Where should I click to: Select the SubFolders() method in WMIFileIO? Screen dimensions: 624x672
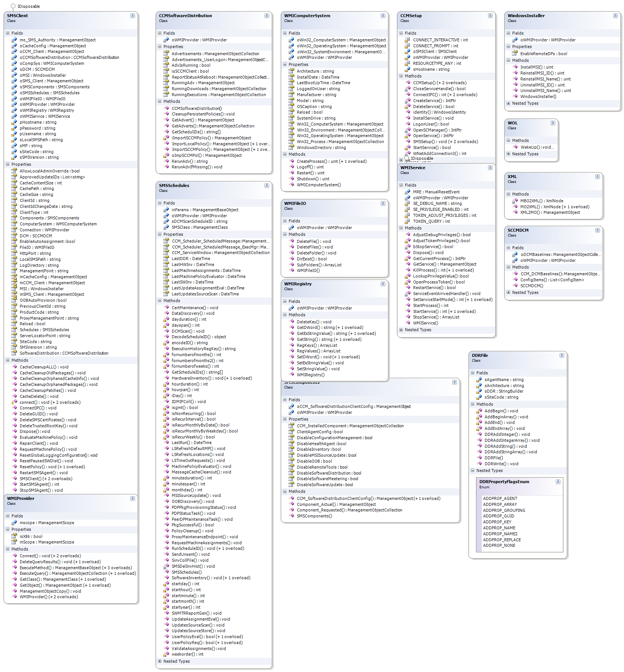pos(319,265)
